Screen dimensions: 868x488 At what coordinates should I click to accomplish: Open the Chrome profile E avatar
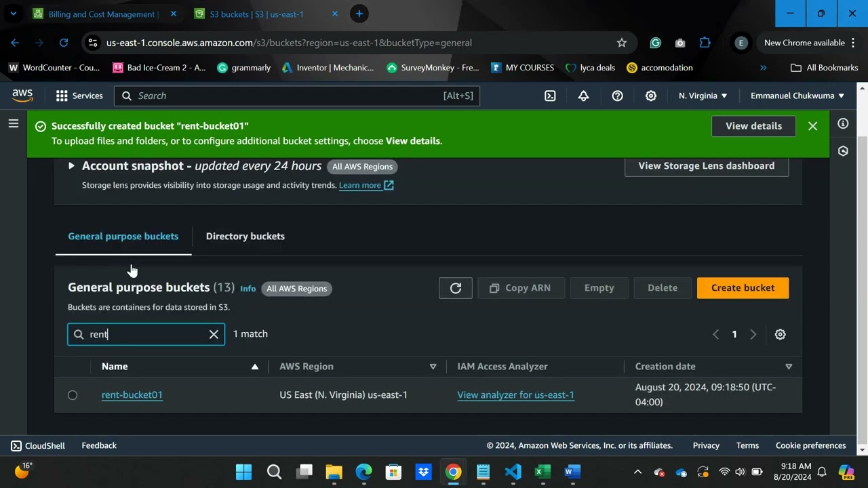pos(741,43)
